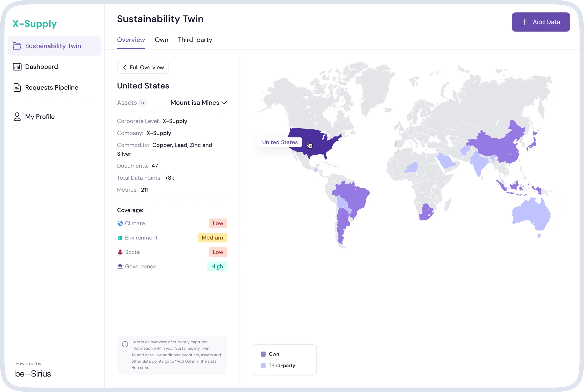Go back with Full Overview button
This screenshot has width=584, height=392.
tap(143, 67)
